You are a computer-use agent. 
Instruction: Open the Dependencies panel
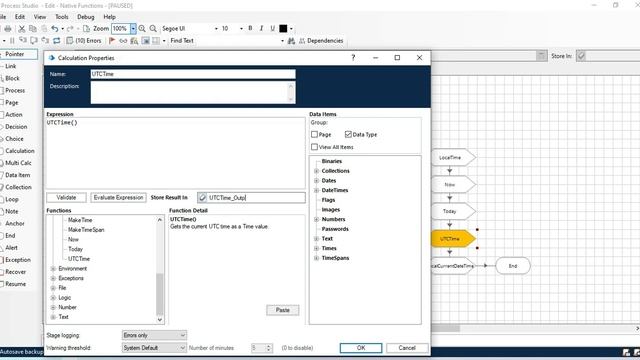(x=321, y=41)
